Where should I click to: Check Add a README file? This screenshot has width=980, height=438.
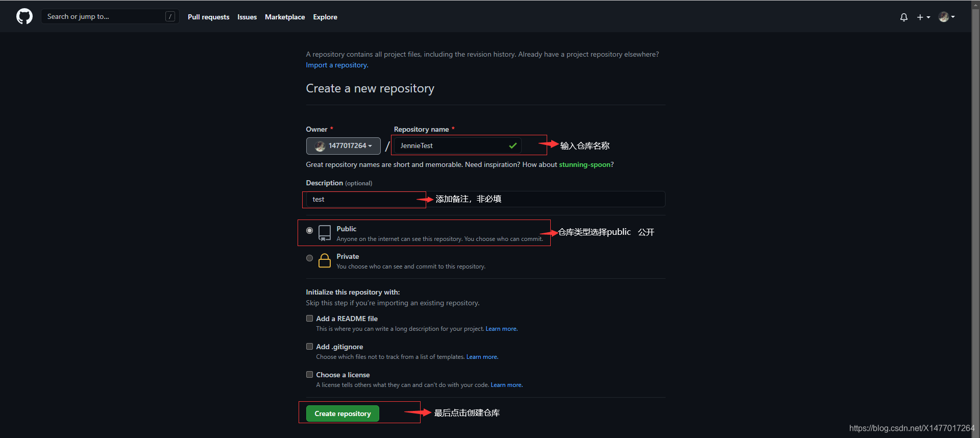[x=309, y=318]
